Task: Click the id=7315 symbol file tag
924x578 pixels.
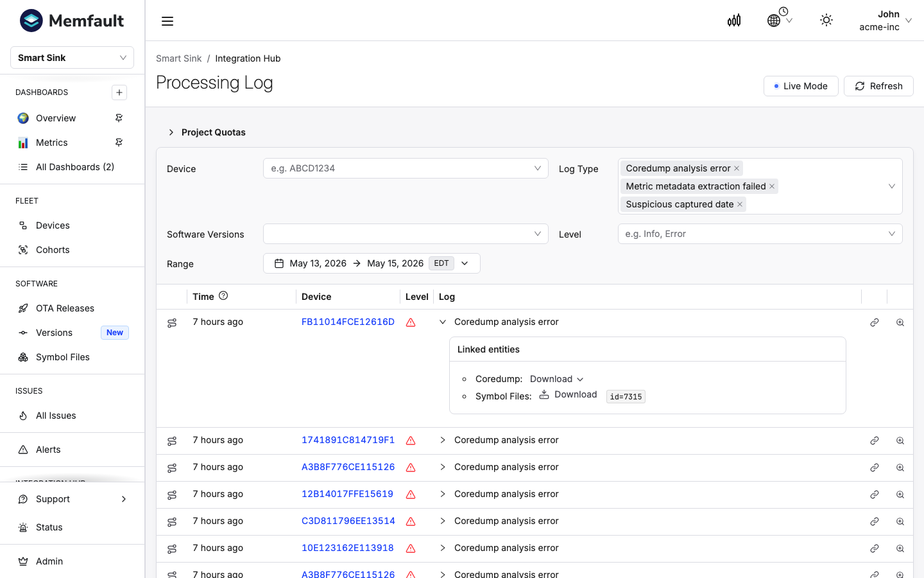Action: 626,397
